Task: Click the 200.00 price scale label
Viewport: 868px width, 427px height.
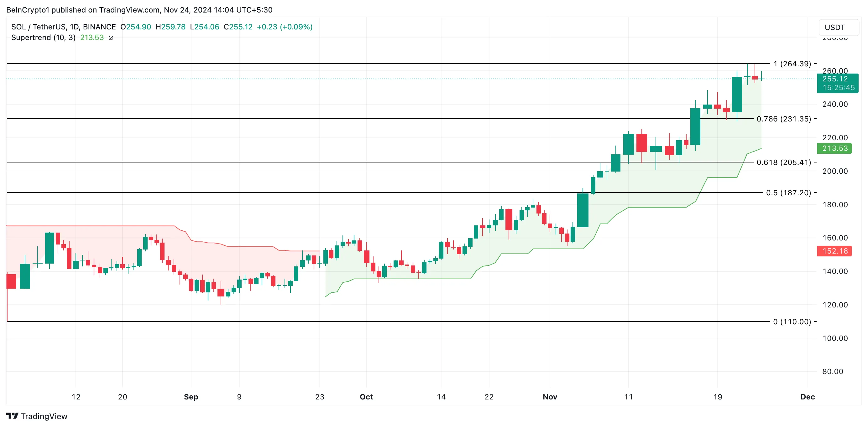Action: [x=835, y=171]
